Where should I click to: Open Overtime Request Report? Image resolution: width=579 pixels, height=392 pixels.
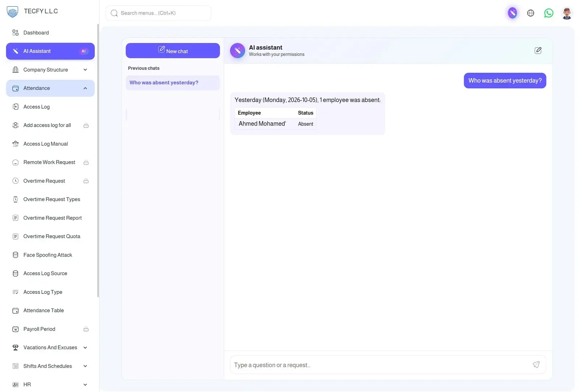(50, 218)
